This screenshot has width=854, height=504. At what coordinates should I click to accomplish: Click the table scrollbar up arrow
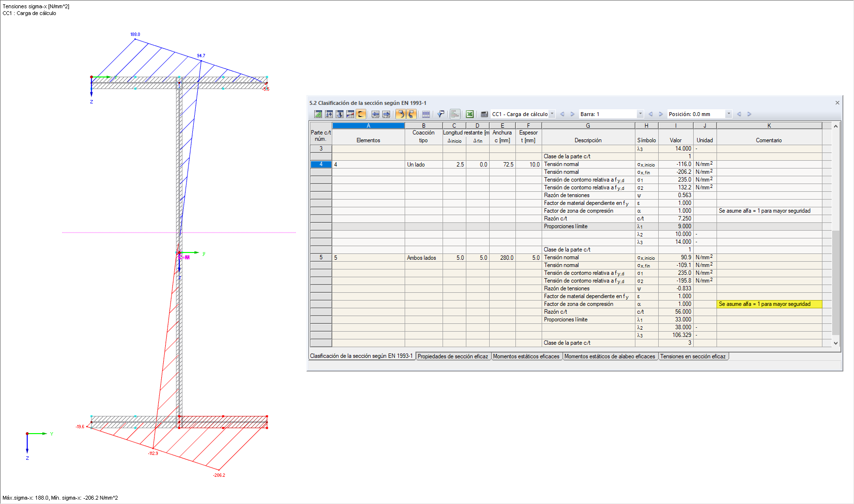pos(836,126)
